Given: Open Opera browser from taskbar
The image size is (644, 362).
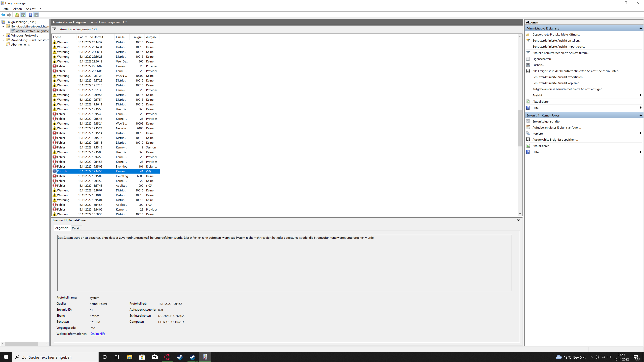Looking at the screenshot, I should point(167,357).
